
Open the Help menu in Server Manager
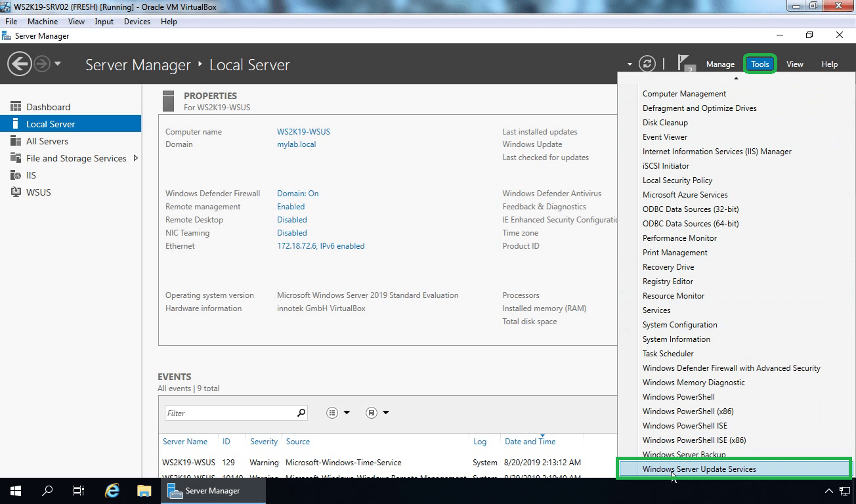[830, 64]
